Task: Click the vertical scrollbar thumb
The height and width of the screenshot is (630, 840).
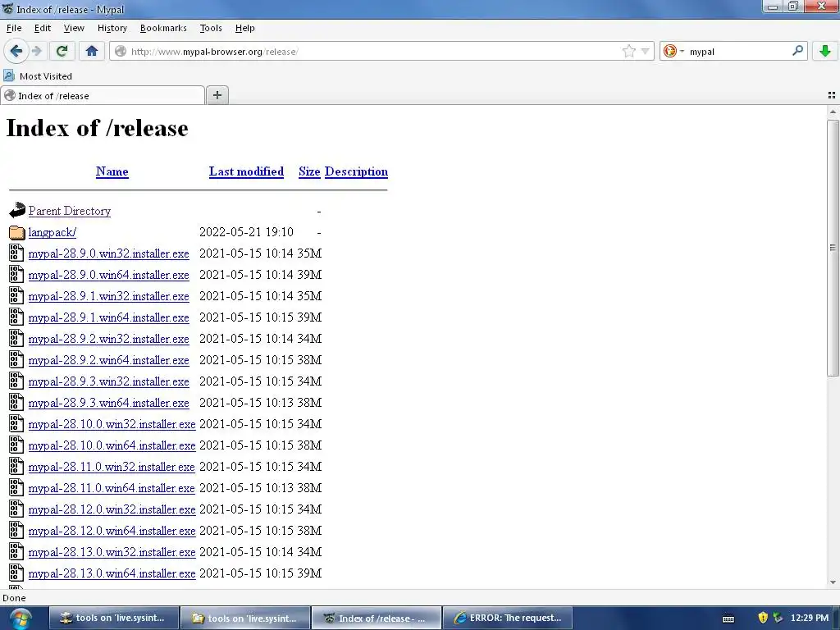Action: [x=833, y=248]
